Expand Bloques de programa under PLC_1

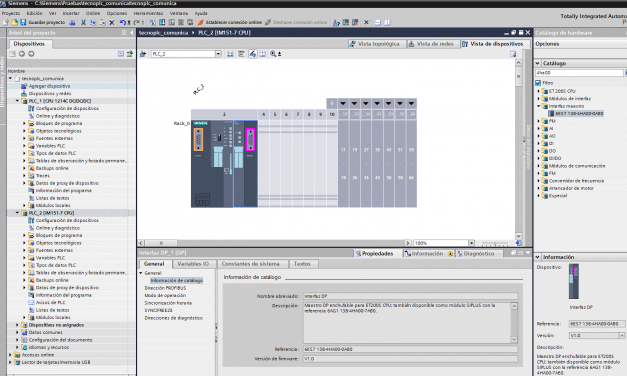pyautogui.click(x=24, y=123)
